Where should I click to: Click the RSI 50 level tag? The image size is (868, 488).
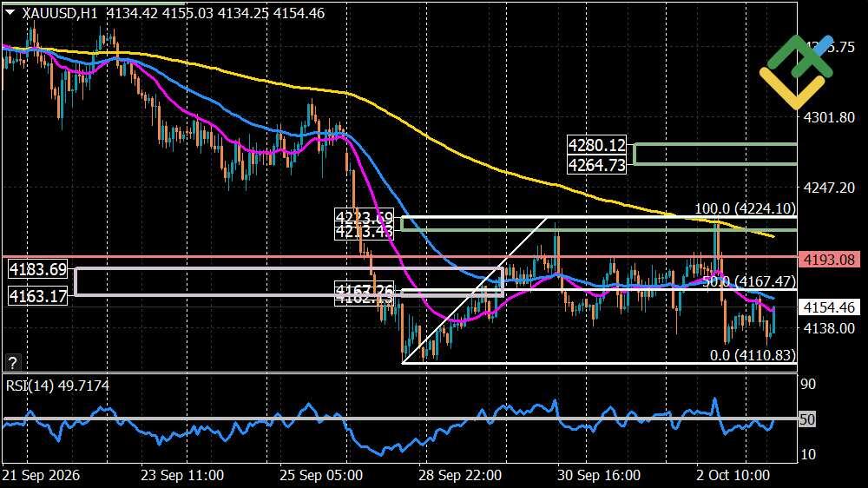coord(807,419)
